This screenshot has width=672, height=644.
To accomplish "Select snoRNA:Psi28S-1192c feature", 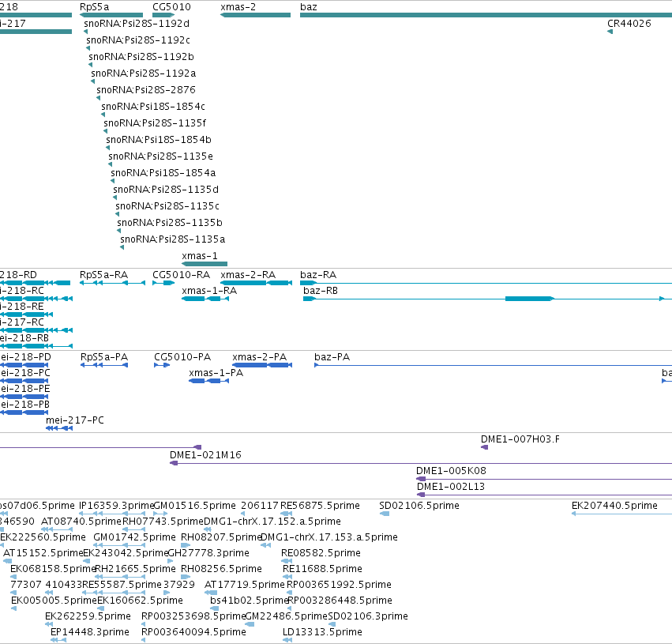I will 88,48.
